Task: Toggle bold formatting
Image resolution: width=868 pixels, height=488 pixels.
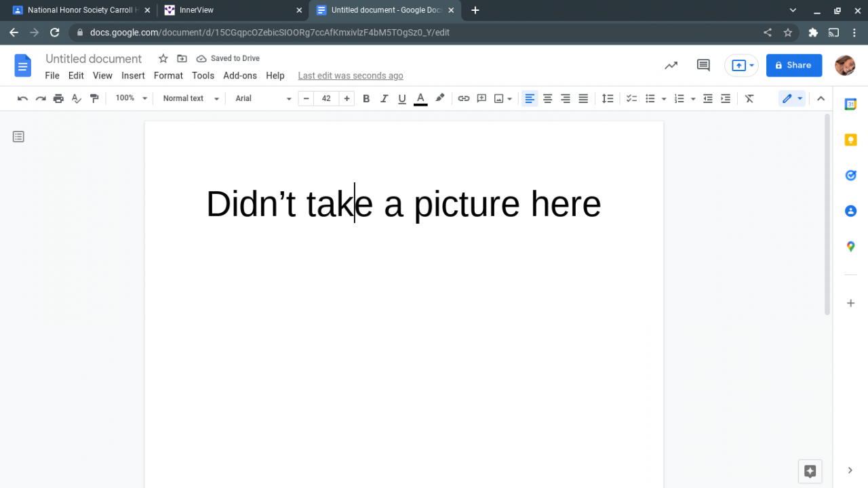Action: click(x=366, y=99)
